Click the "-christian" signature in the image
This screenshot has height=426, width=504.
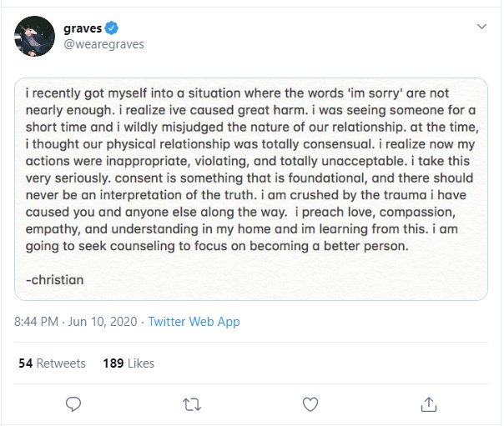point(56,279)
